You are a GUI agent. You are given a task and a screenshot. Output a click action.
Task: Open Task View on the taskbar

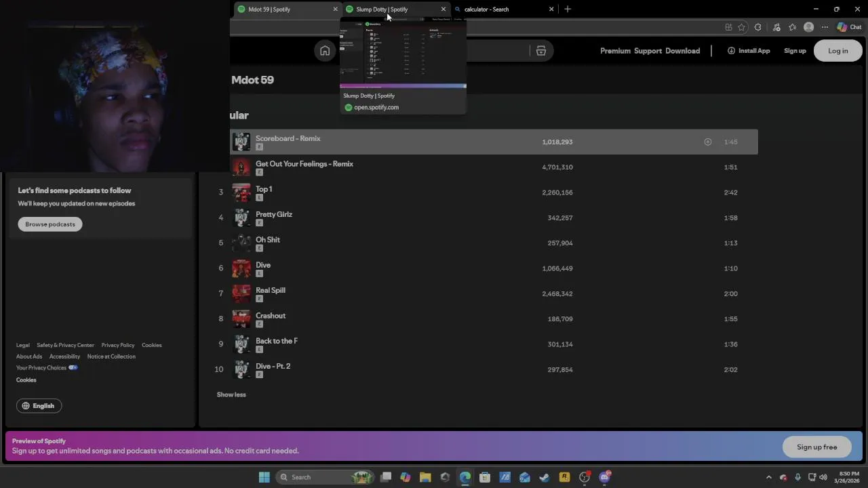click(x=386, y=477)
